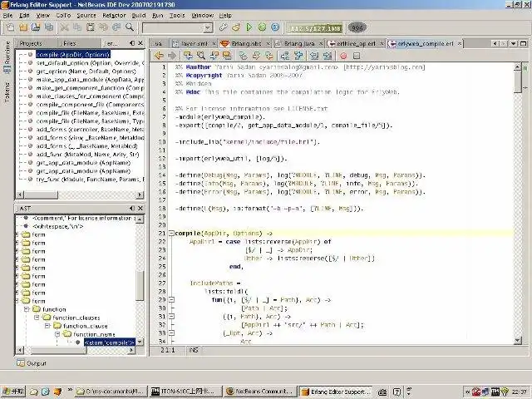Click the Debug Main Project icon

pyautogui.click(x=262, y=27)
